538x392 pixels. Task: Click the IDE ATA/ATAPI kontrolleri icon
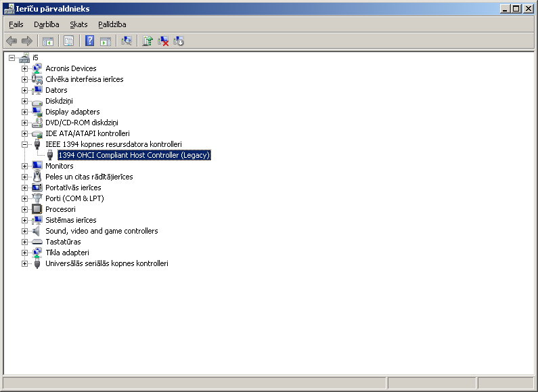tap(37, 133)
